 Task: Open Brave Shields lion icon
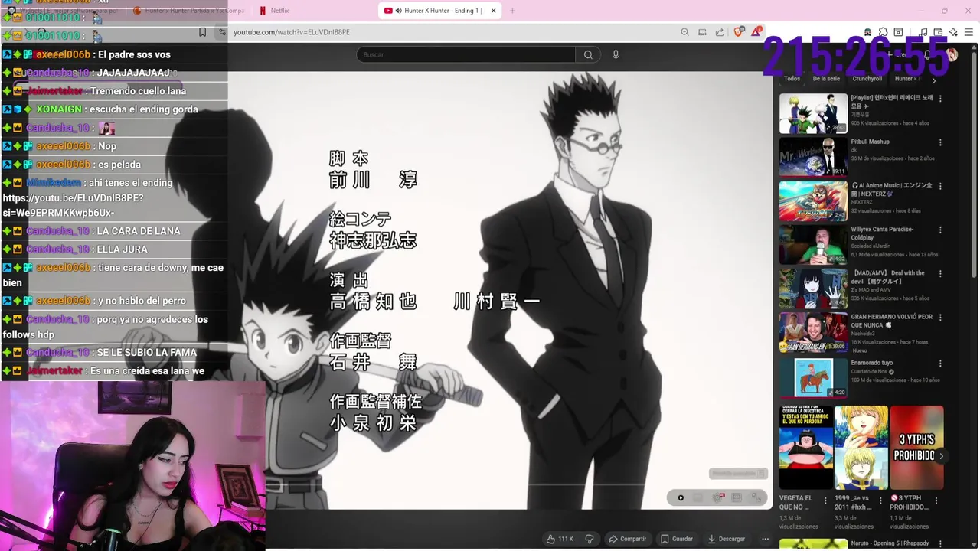739,32
